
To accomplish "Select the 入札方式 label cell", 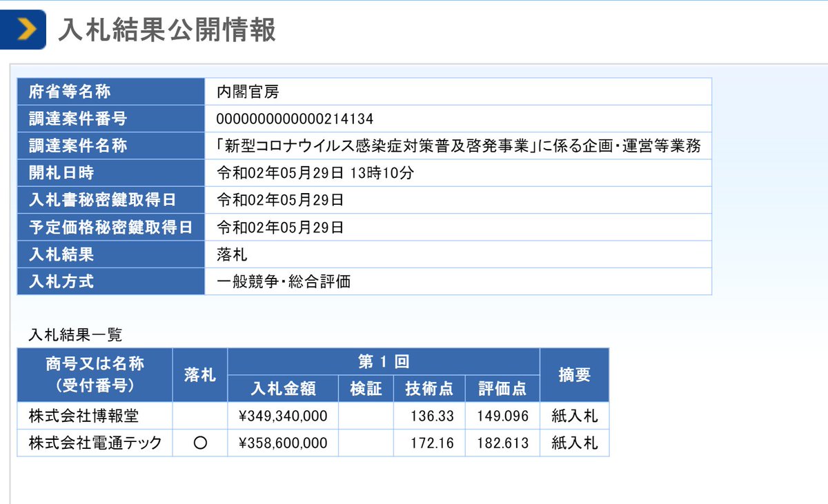I will (x=110, y=281).
